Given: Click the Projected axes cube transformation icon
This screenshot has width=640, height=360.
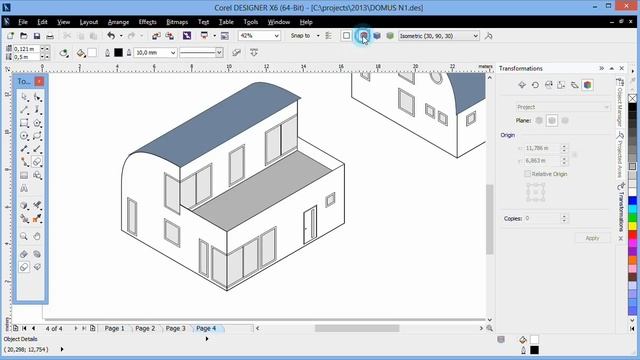Looking at the screenshot, I should pyautogui.click(x=587, y=85).
